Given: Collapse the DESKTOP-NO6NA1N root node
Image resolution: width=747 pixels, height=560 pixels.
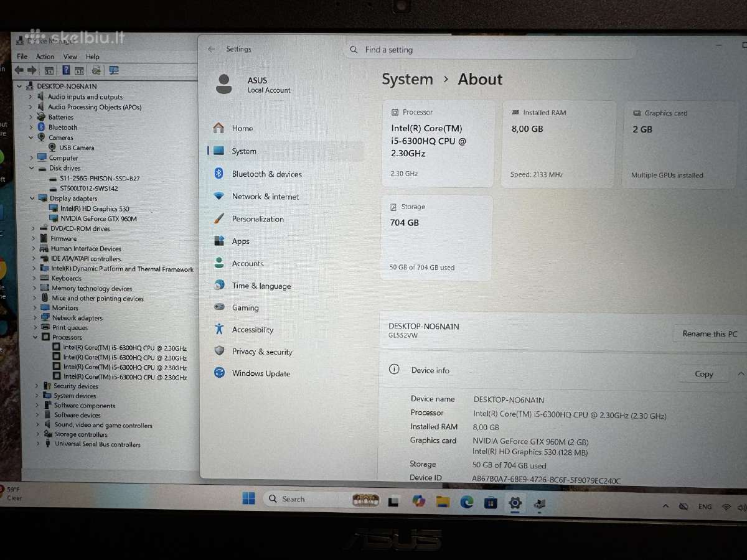Looking at the screenshot, I should pos(21,86).
